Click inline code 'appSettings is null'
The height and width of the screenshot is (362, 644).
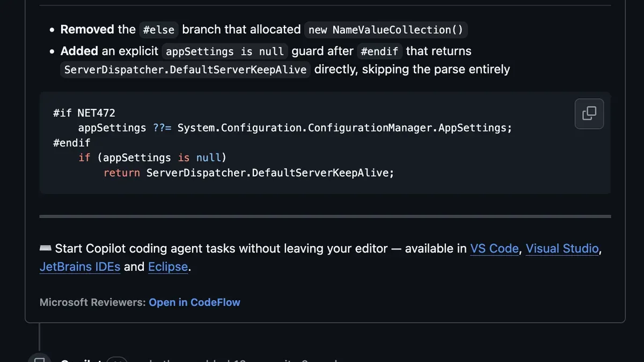(225, 51)
